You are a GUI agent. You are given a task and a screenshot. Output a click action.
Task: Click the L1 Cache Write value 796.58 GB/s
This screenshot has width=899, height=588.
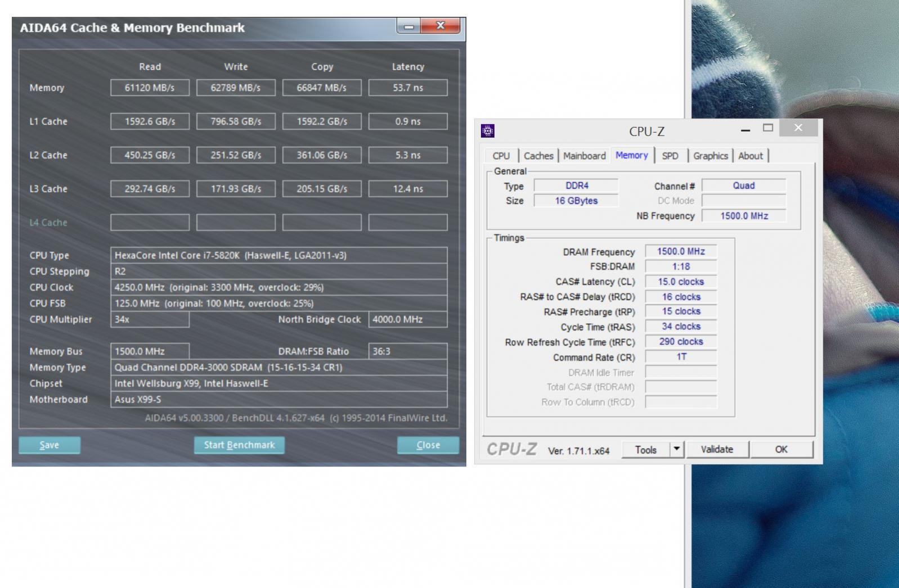pos(236,121)
